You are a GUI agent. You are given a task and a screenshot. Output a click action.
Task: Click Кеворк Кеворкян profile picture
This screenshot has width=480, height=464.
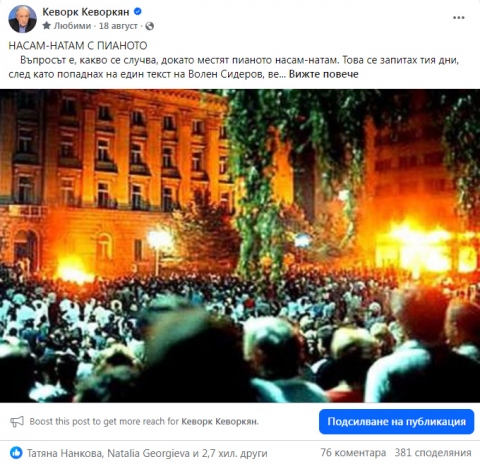click(x=22, y=19)
